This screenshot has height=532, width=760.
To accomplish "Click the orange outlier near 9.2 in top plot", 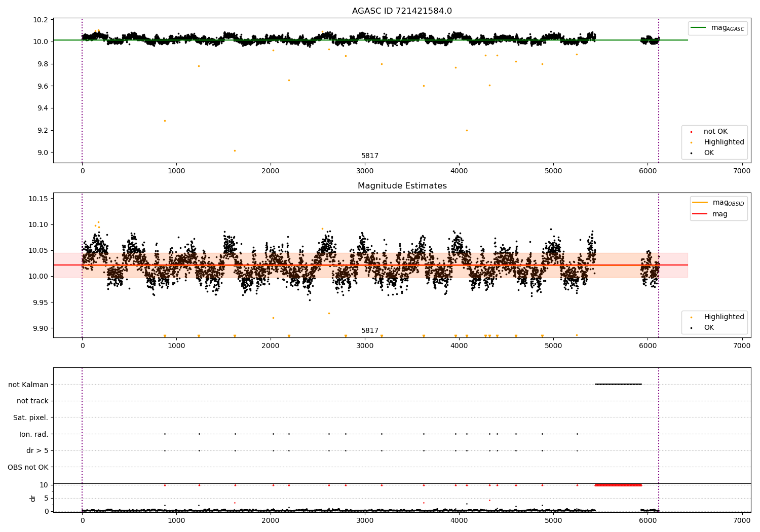I will tap(467, 130).
